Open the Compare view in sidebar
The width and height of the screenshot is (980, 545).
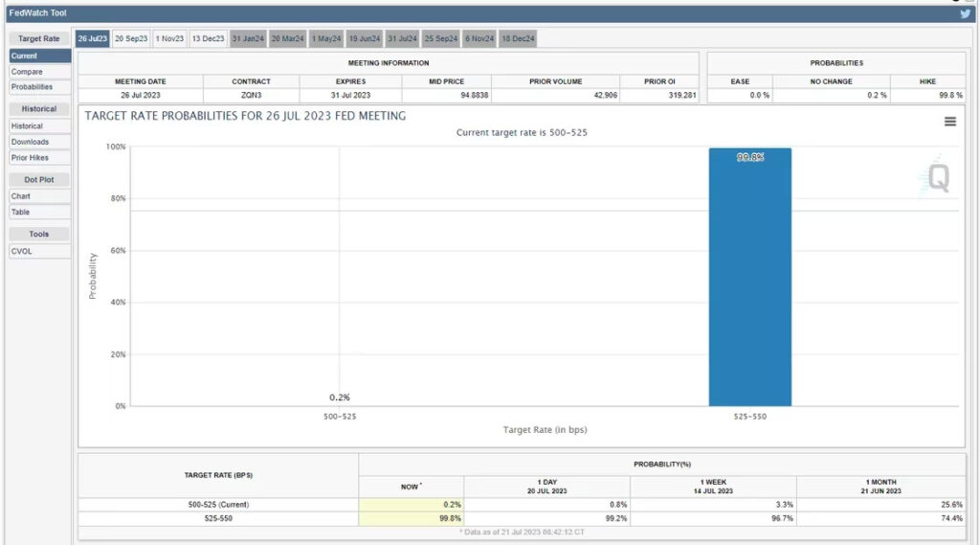tap(40, 72)
